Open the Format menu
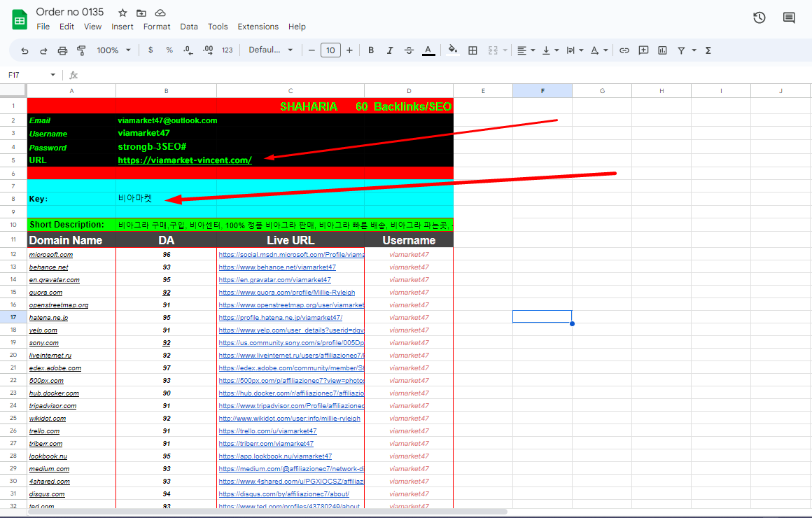812x518 pixels. pyautogui.click(x=157, y=27)
